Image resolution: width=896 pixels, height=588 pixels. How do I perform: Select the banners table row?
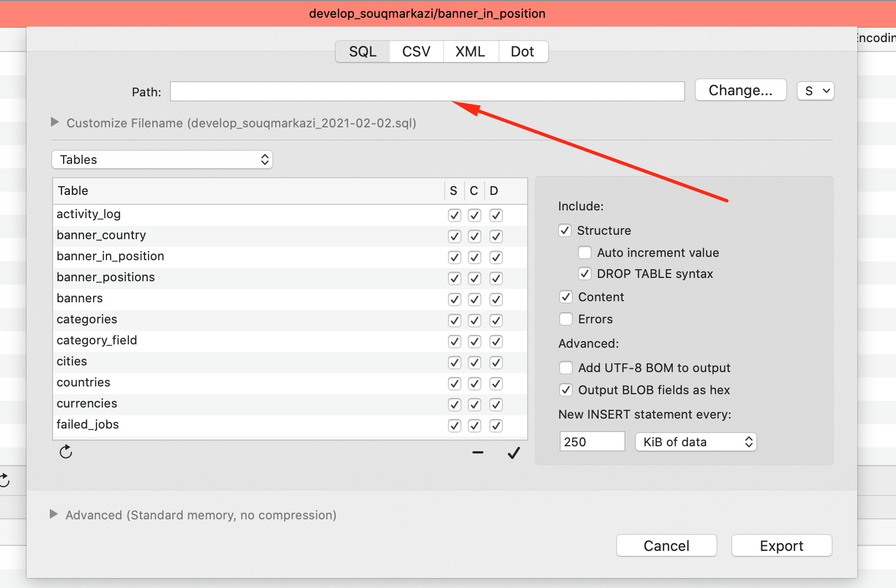(222, 298)
